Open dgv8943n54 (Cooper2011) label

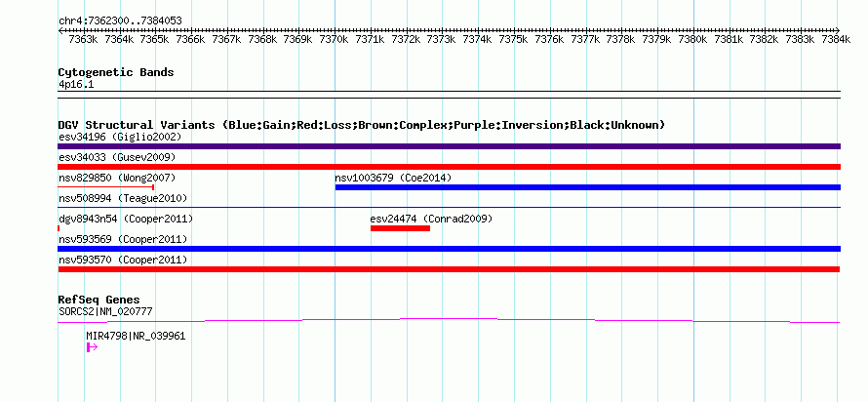point(126,219)
